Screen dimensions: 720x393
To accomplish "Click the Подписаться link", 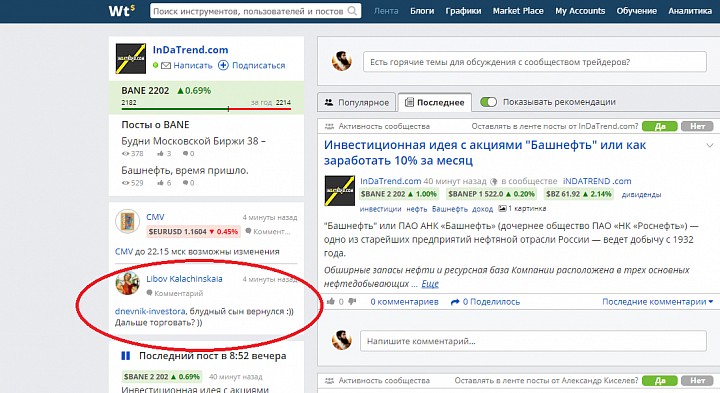I will pyautogui.click(x=259, y=65).
